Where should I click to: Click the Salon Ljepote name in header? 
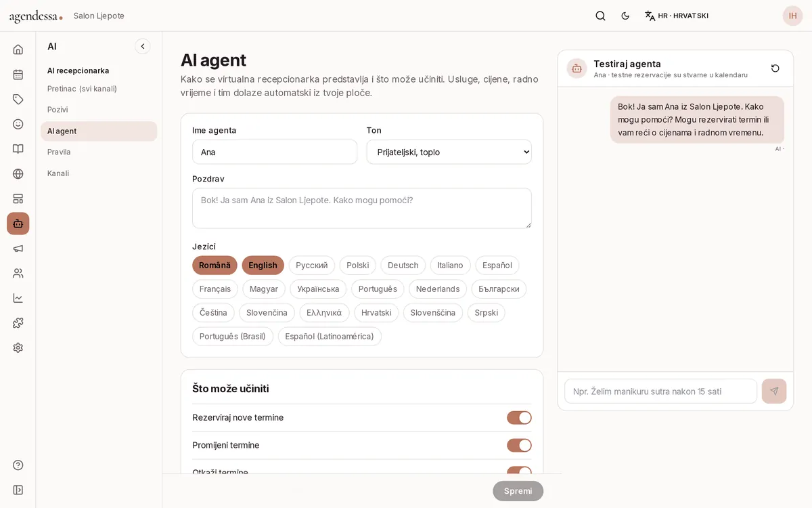pyautogui.click(x=99, y=16)
